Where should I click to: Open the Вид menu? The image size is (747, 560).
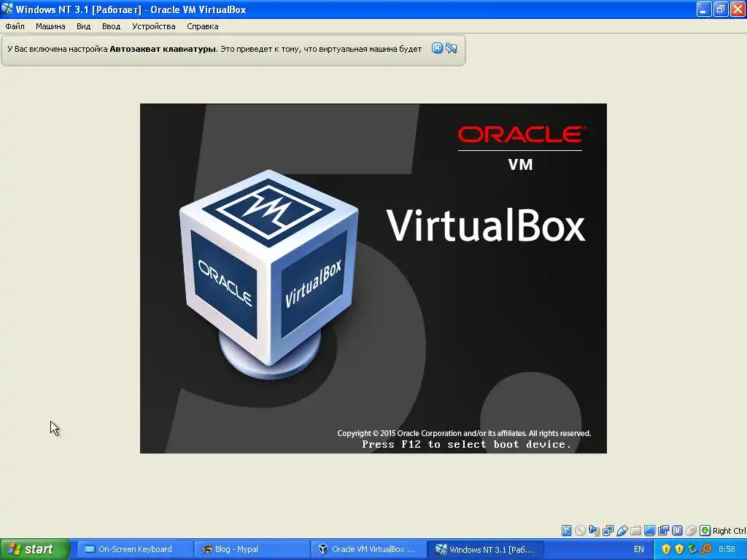83,27
